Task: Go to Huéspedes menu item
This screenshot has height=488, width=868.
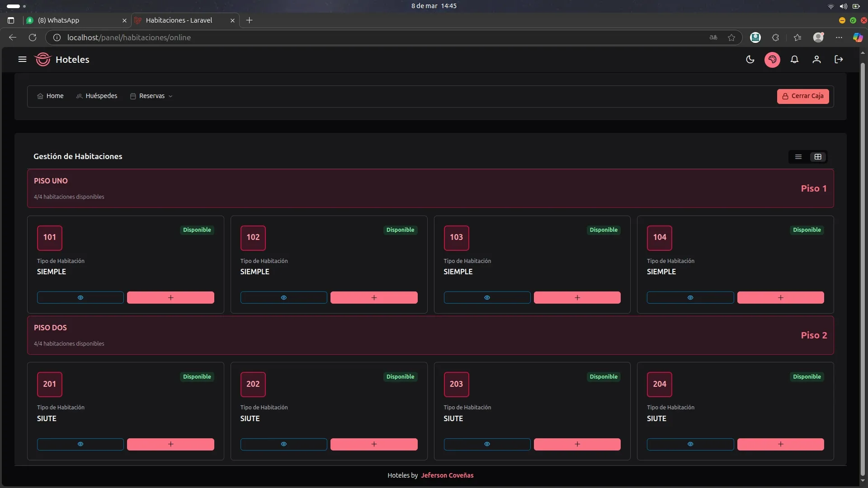Action: pos(97,96)
